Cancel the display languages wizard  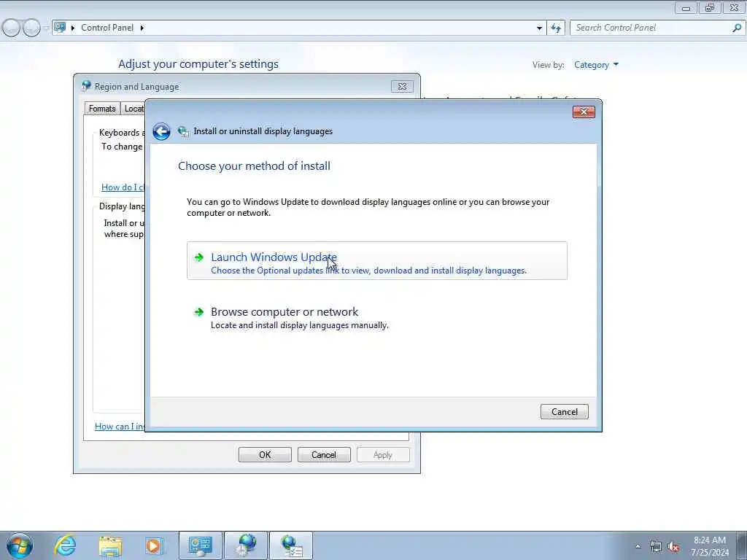(564, 412)
